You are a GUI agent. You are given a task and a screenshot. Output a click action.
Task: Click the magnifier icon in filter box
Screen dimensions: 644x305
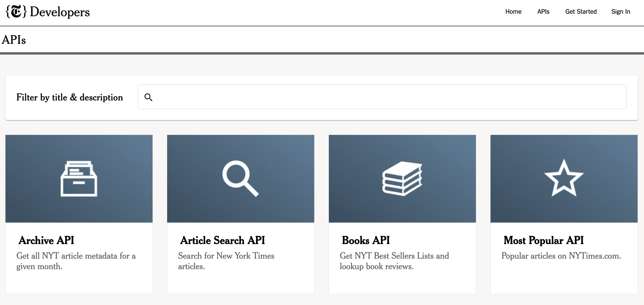148,97
